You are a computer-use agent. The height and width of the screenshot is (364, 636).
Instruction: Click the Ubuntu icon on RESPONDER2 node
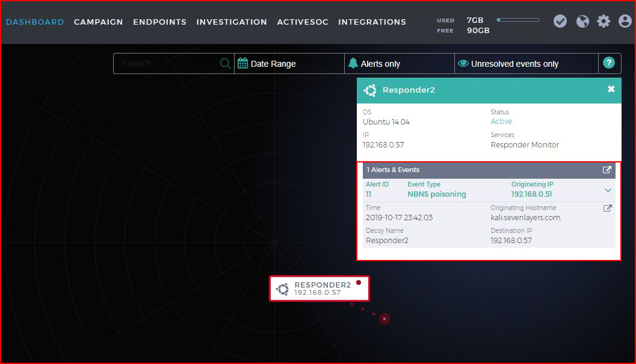[x=282, y=289]
